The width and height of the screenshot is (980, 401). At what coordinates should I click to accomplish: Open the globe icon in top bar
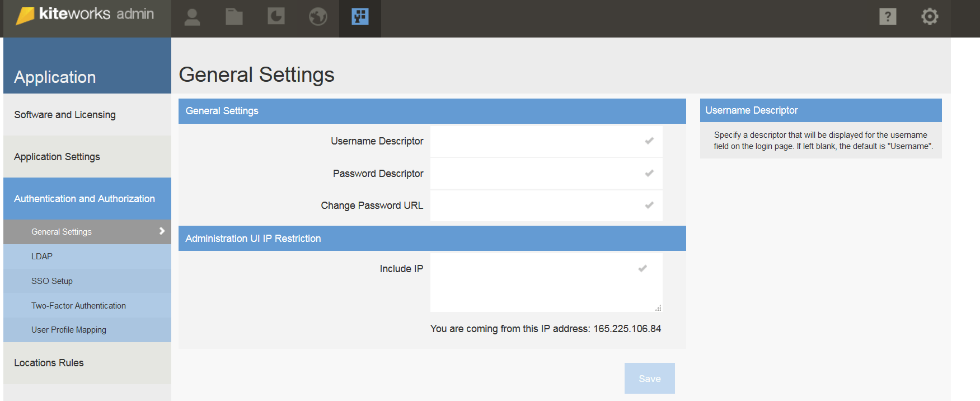pyautogui.click(x=318, y=16)
